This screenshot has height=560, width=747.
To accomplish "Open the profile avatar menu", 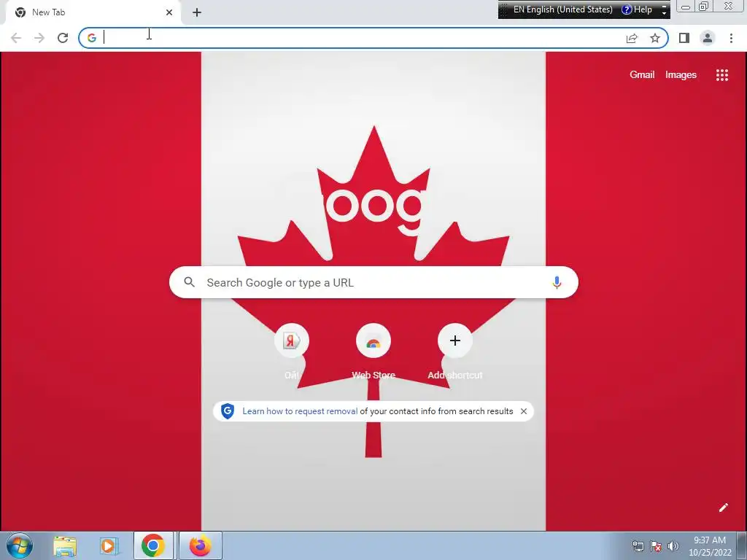I will 708,38.
